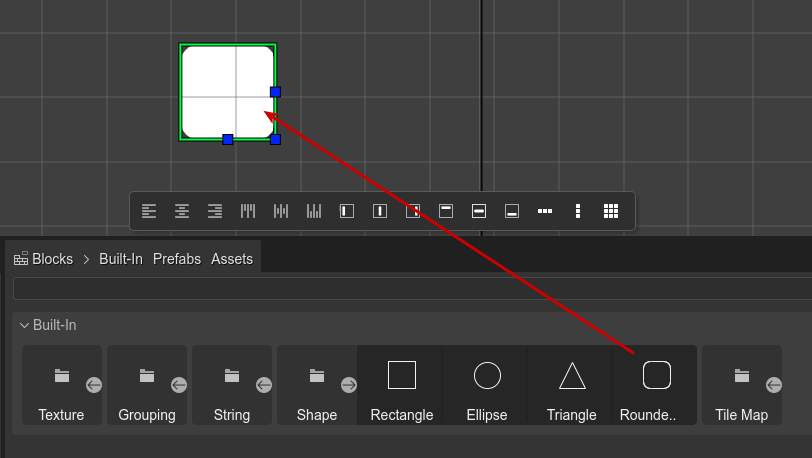Click the Blocks panel icon
Viewport: 812px width, 458px height.
[21, 258]
